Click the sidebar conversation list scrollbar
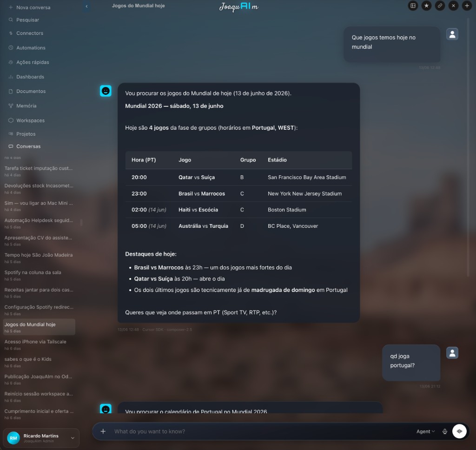 81,223
